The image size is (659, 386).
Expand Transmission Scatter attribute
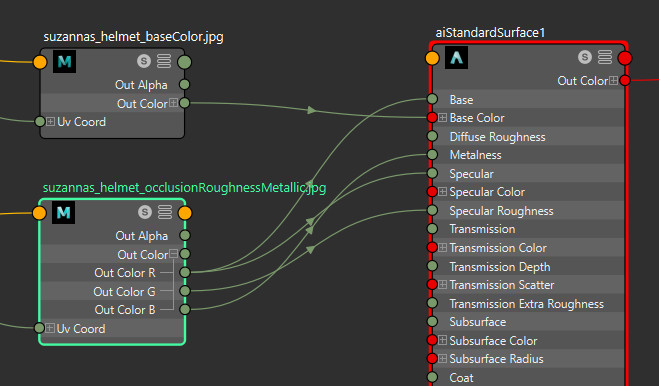[x=443, y=285]
